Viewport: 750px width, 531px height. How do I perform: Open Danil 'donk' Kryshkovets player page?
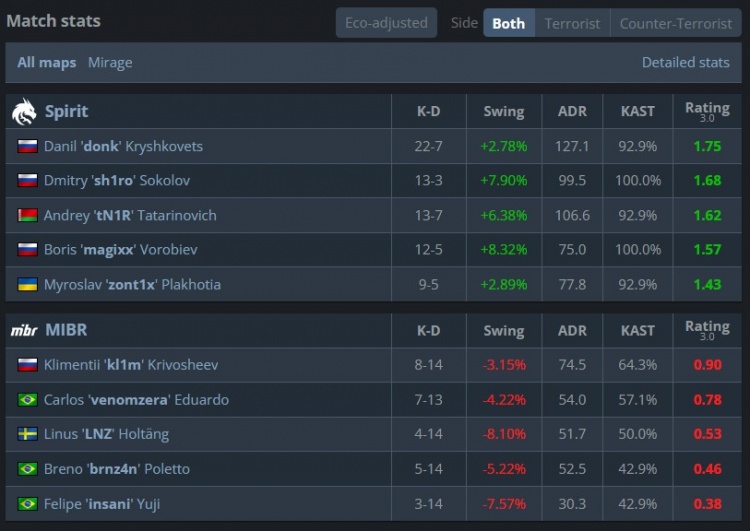[123, 146]
